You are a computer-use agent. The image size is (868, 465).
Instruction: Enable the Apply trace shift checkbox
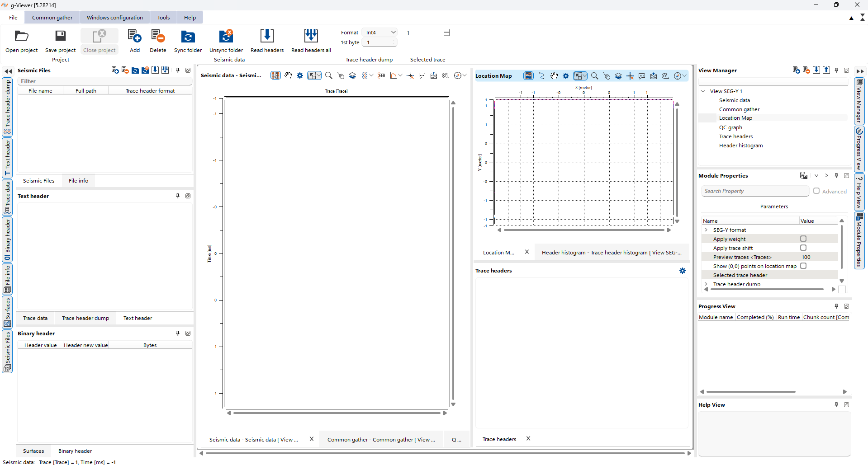(x=803, y=248)
